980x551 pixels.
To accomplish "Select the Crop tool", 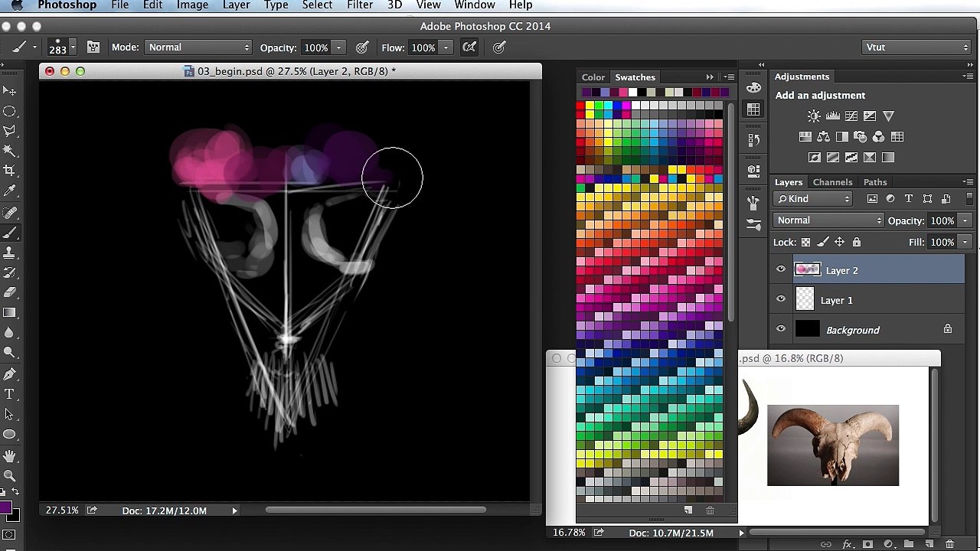I will tap(9, 171).
